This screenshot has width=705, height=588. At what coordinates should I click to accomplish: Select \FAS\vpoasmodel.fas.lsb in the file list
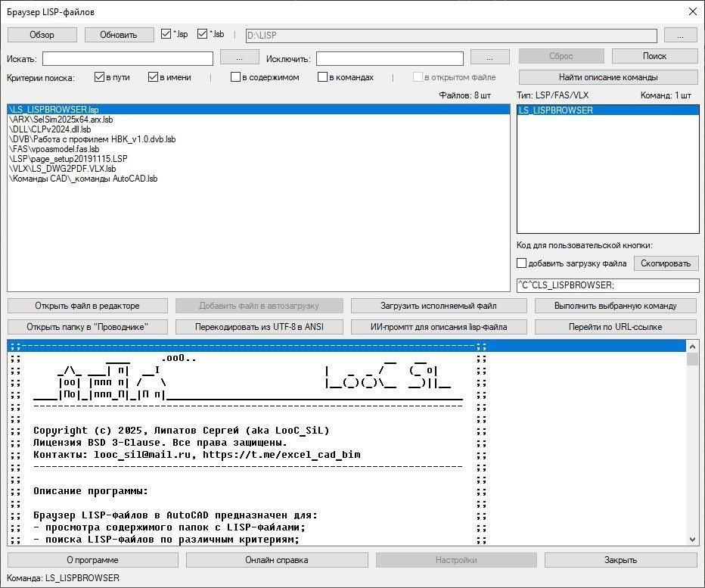[x=54, y=149]
